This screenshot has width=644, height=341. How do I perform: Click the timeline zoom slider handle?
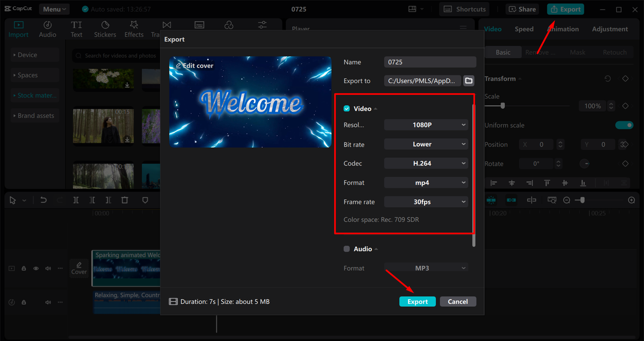click(x=583, y=200)
